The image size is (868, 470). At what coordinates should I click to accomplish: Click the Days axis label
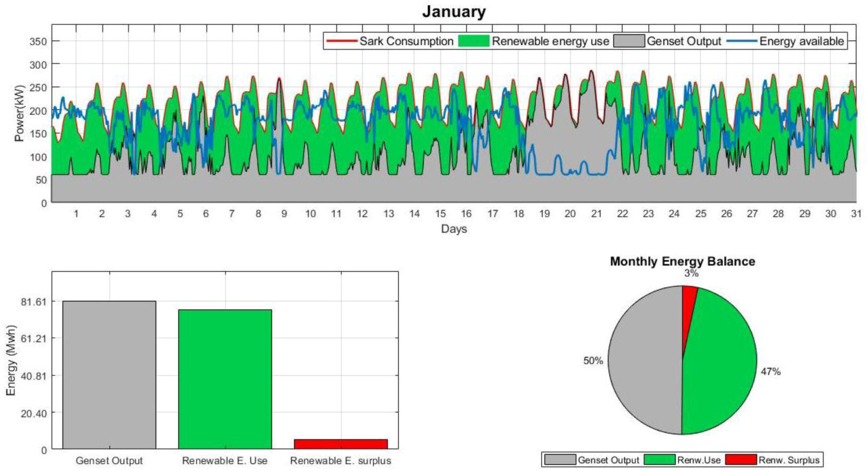click(454, 229)
